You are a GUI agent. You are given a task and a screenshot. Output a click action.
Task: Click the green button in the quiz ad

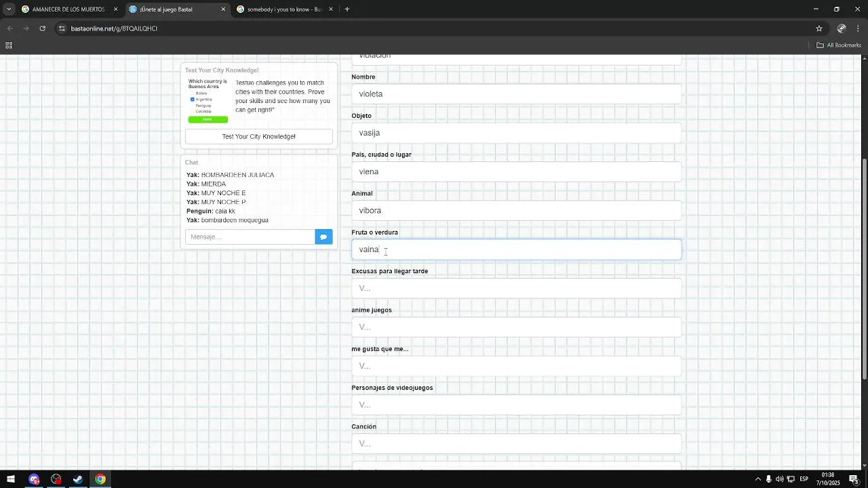tap(208, 119)
